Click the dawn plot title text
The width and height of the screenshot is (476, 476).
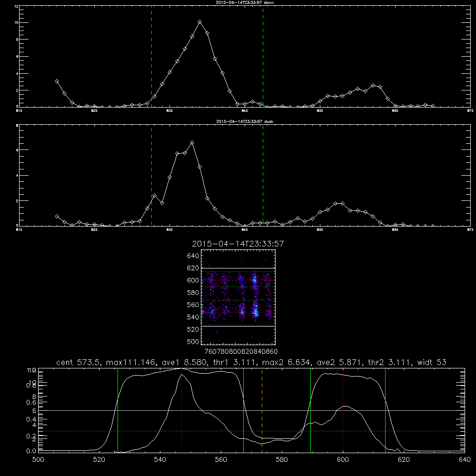click(245, 2)
